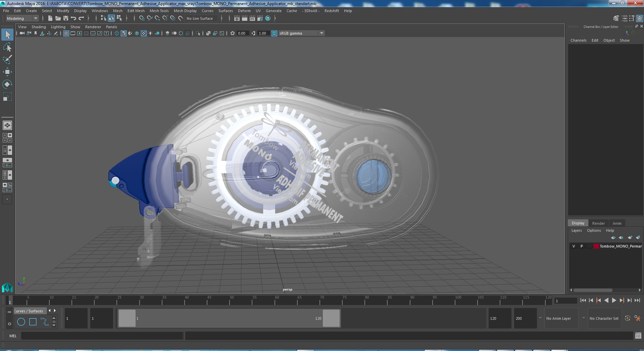Click the Play backwards button
This screenshot has height=351, width=644.
(606, 301)
